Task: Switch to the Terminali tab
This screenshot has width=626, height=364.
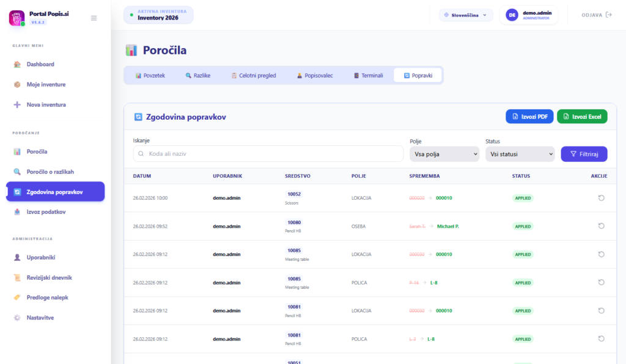Action: click(368, 76)
